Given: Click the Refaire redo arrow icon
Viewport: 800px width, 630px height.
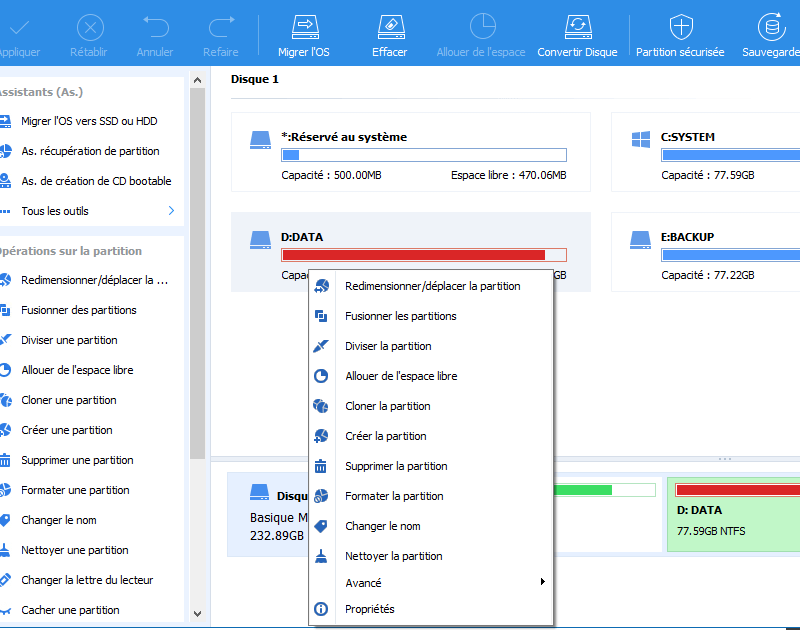Looking at the screenshot, I should pyautogui.click(x=221, y=27).
